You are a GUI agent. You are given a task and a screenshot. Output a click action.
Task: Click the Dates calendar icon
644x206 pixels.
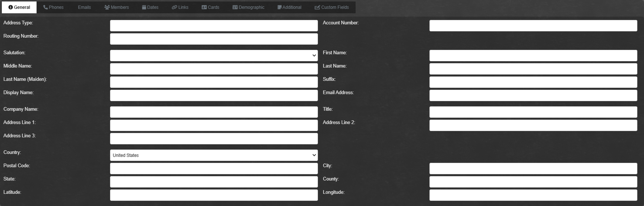click(144, 7)
